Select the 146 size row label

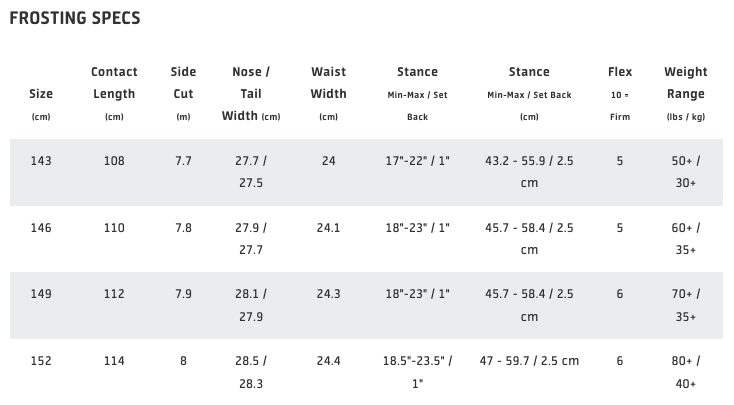41,228
